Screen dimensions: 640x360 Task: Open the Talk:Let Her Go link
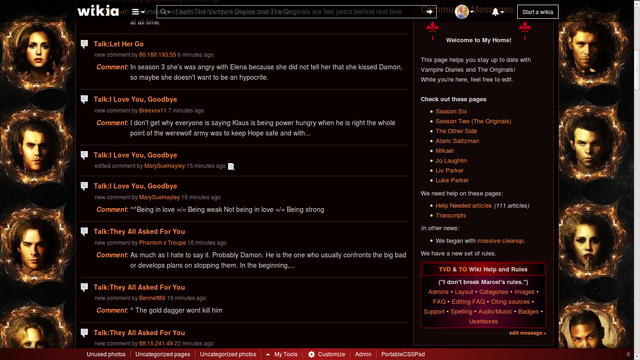[x=118, y=44]
